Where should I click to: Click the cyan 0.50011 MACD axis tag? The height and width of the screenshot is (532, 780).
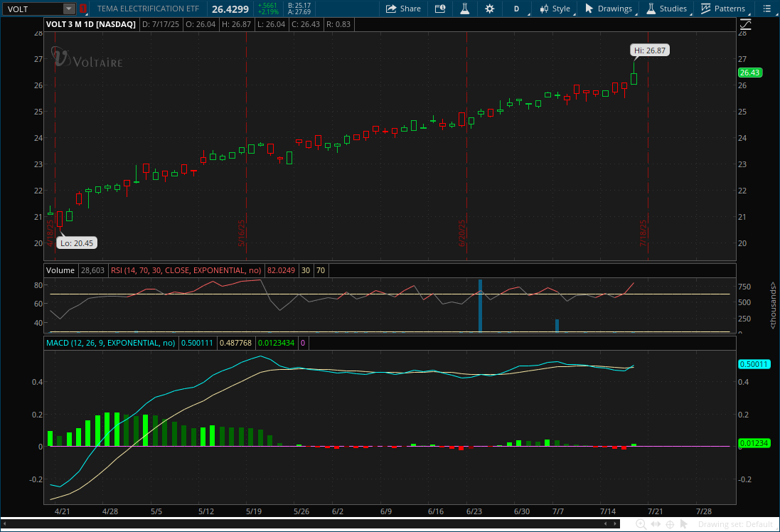754,364
